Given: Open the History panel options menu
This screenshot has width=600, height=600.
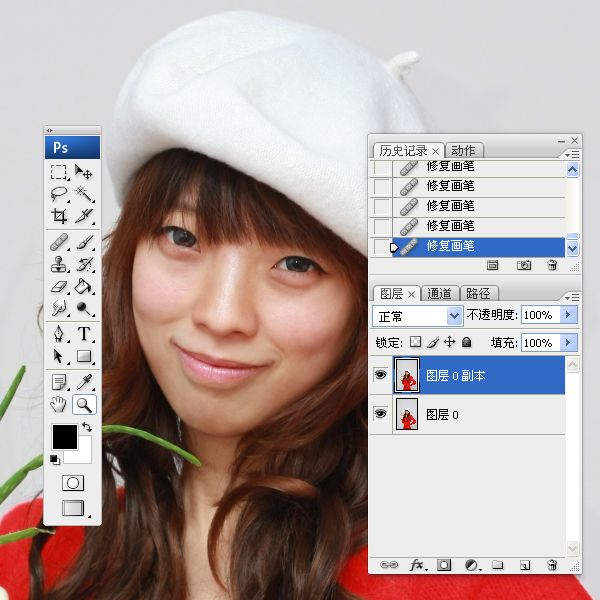Looking at the screenshot, I should click(572, 154).
